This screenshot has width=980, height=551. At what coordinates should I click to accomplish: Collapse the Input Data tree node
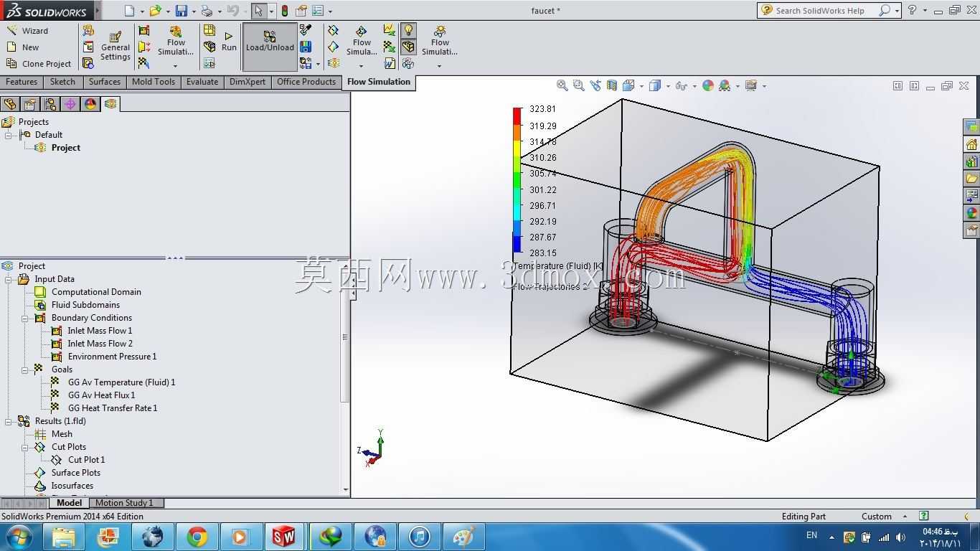(x=9, y=279)
